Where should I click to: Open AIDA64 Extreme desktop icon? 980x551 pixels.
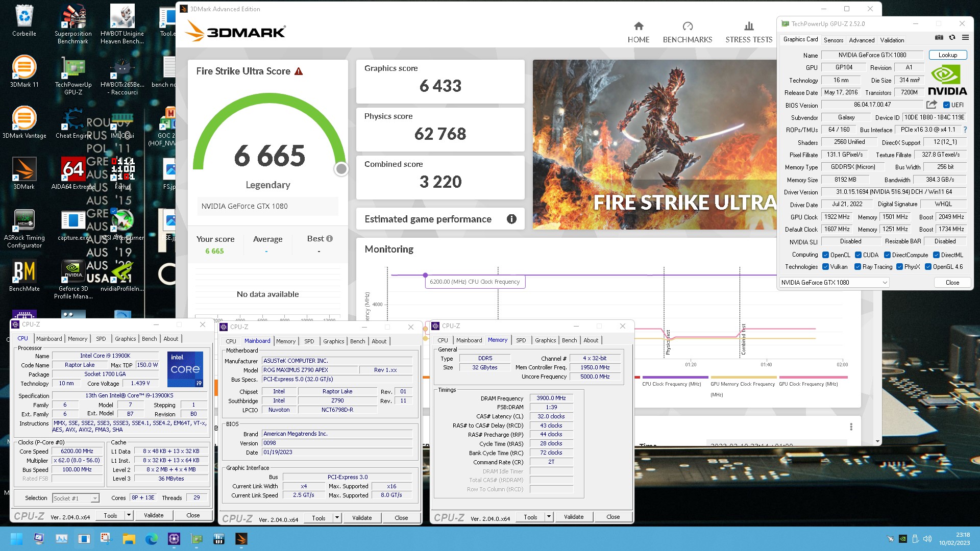coord(73,173)
